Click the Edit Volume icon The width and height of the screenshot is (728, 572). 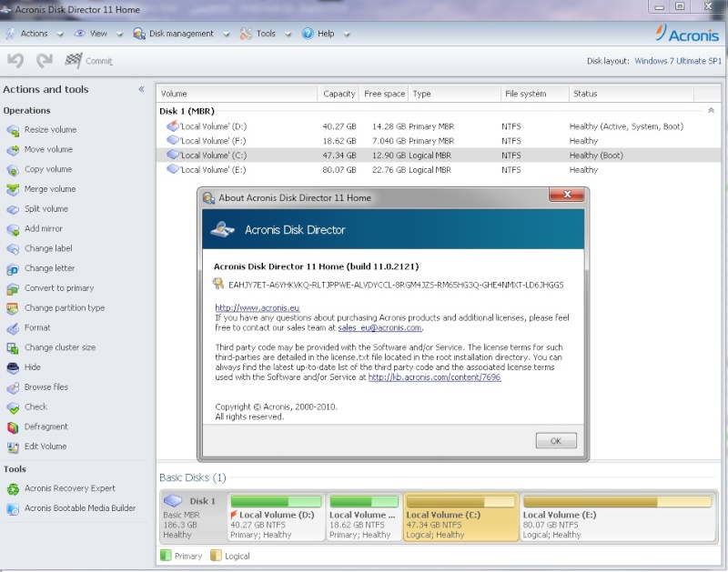(13, 447)
